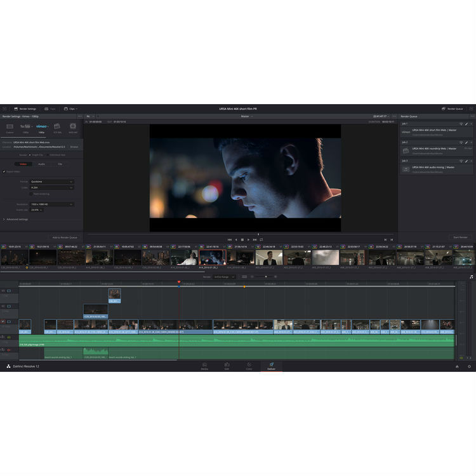Click the viewer scrubber bar handle
The image size is (476, 476).
[x=258, y=234]
